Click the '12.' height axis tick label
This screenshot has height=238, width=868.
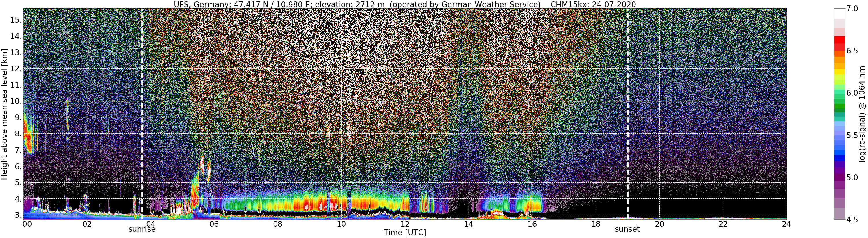[x=16, y=69]
